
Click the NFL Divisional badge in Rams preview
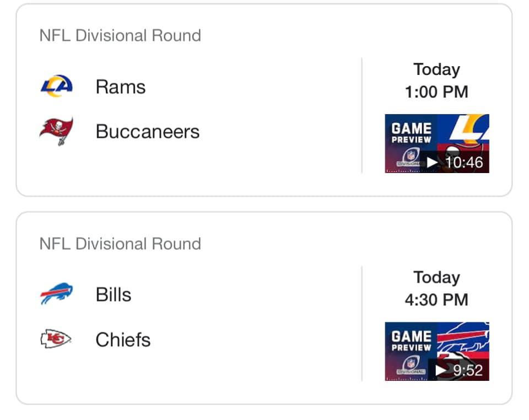(409, 158)
